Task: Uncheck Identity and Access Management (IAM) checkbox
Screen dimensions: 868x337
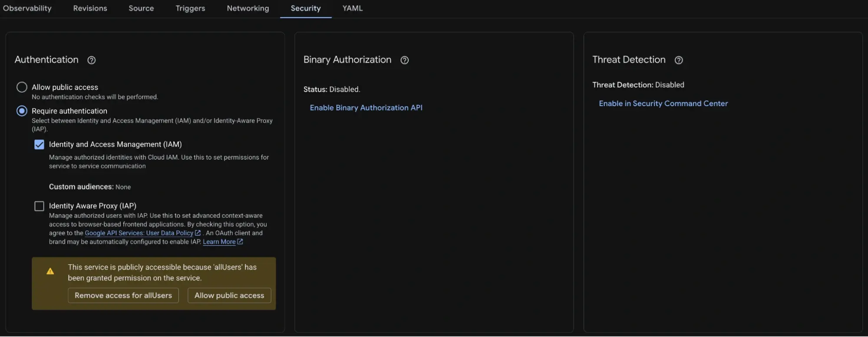Action: [39, 144]
